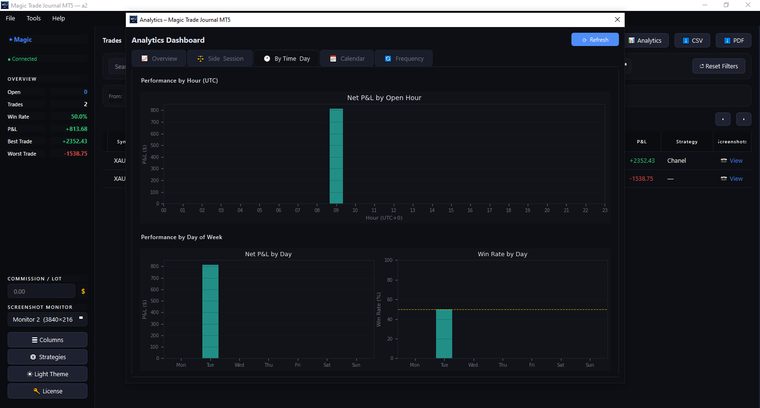The height and width of the screenshot is (408, 760).
Task: Open the Columns settings button
Action: tap(48, 340)
